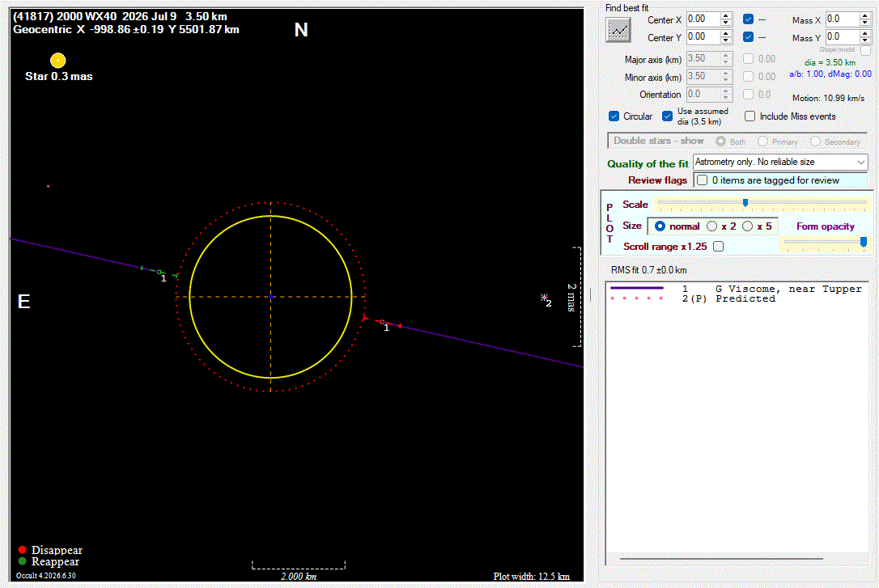This screenshot has height=588, width=879.
Task: Click the Mass X value field
Action: [842, 19]
